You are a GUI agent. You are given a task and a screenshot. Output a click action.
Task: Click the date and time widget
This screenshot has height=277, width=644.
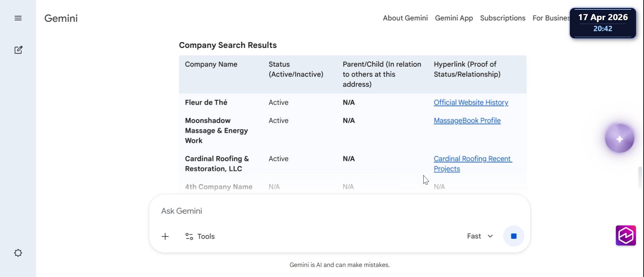[603, 23]
